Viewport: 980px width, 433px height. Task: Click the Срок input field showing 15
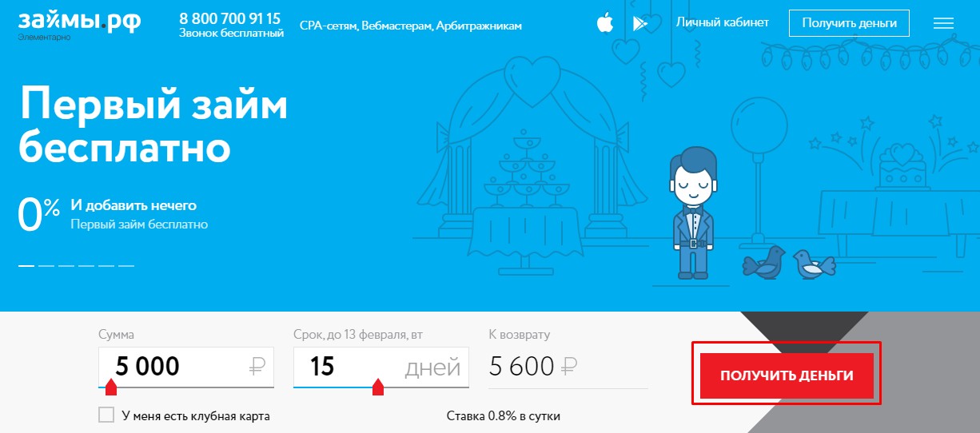(380, 367)
